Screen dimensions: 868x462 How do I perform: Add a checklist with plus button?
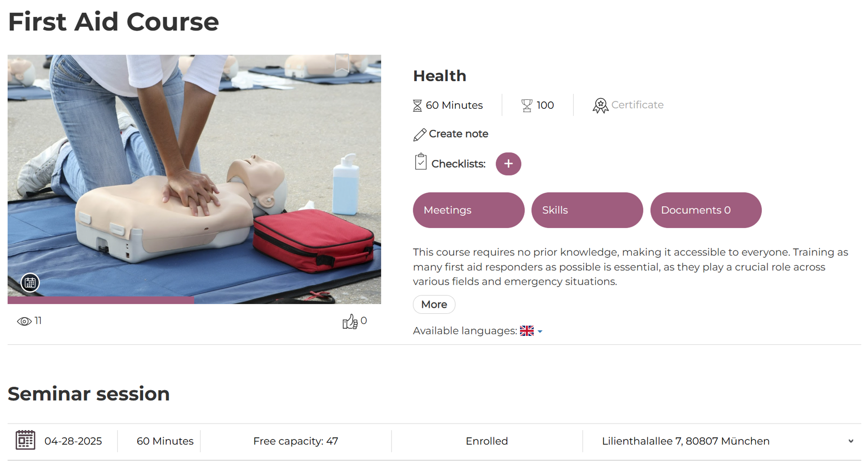508,164
